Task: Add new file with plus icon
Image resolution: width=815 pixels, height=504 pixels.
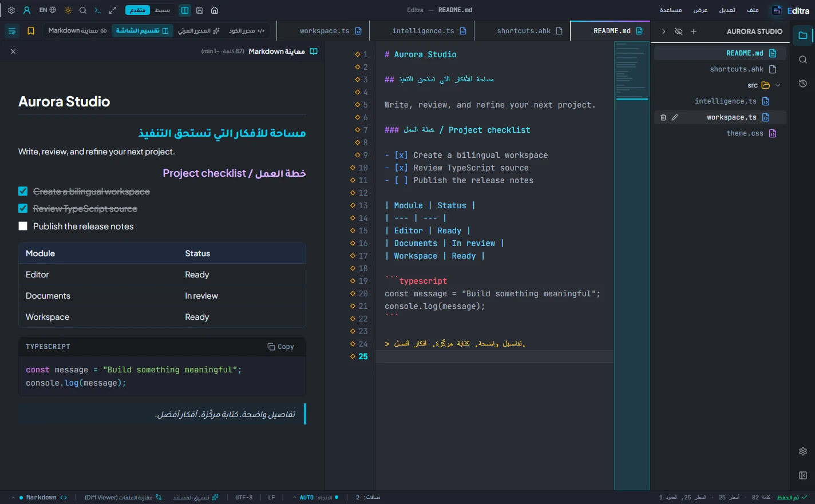Action: [x=694, y=31]
